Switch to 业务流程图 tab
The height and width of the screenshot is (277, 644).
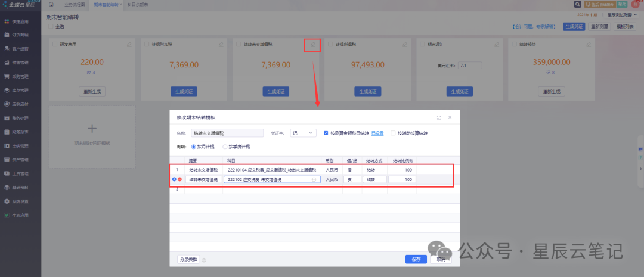click(x=75, y=4)
